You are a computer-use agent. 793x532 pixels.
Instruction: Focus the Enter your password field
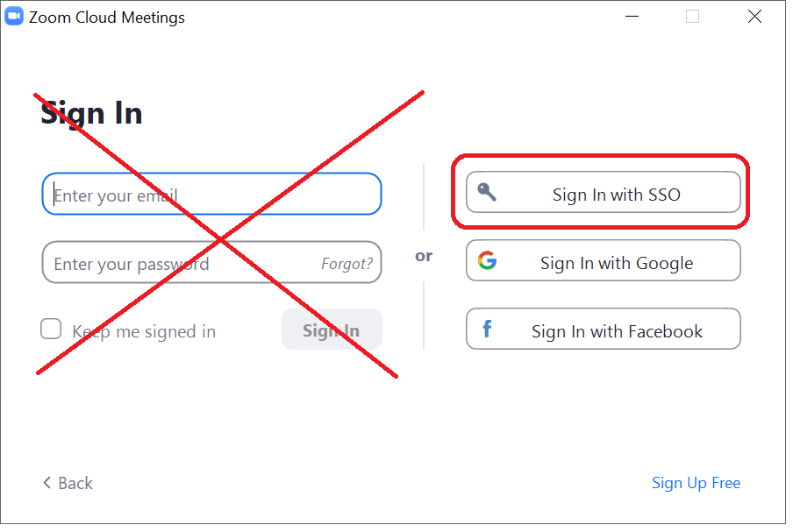(212, 262)
